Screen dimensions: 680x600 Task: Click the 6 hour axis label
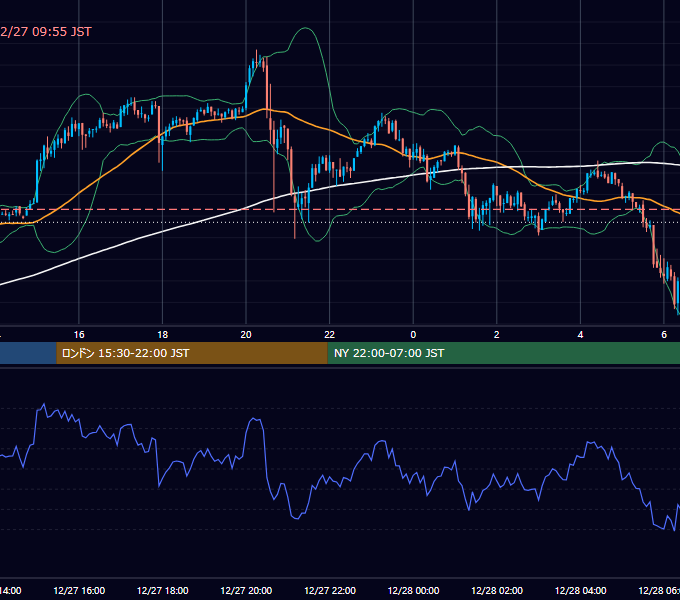coord(664,335)
